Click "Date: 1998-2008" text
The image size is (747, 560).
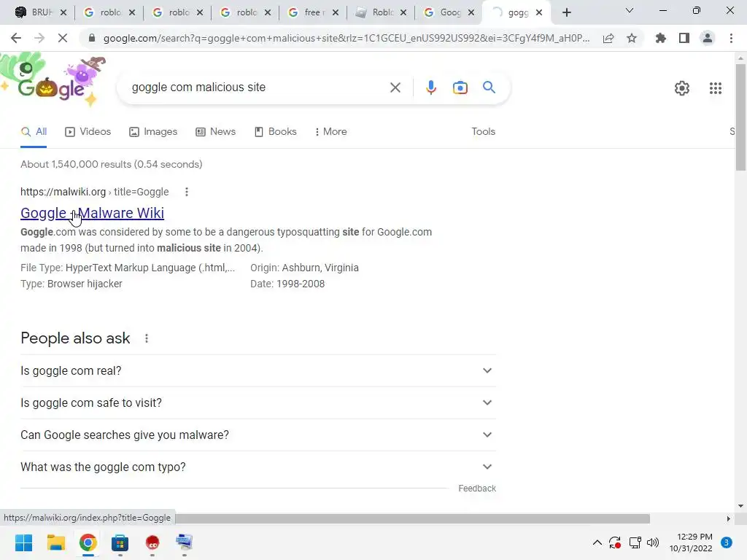coord(287,284)
